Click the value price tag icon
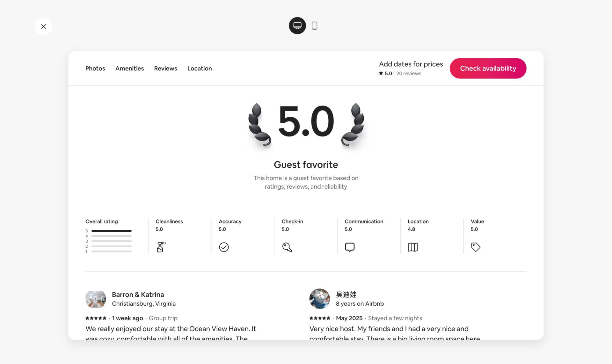This screenshot has height=364, width=612. click(x=476, y=247)
